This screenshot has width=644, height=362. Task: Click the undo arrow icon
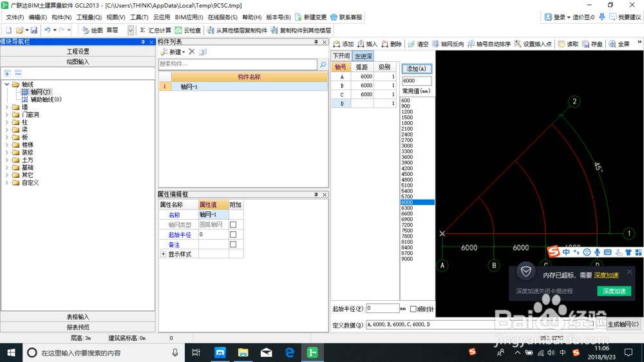(x=47, y=30)
